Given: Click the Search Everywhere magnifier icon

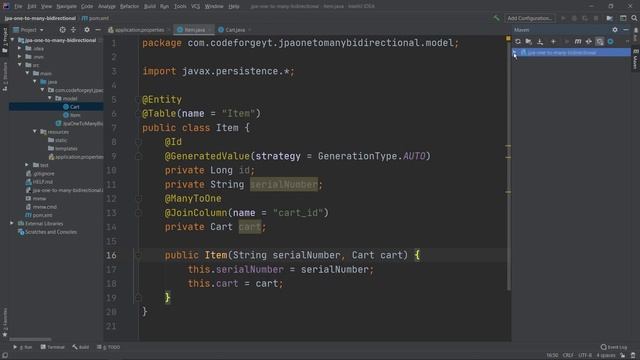Looking at the screenshot, I should [x=634, y=18].
